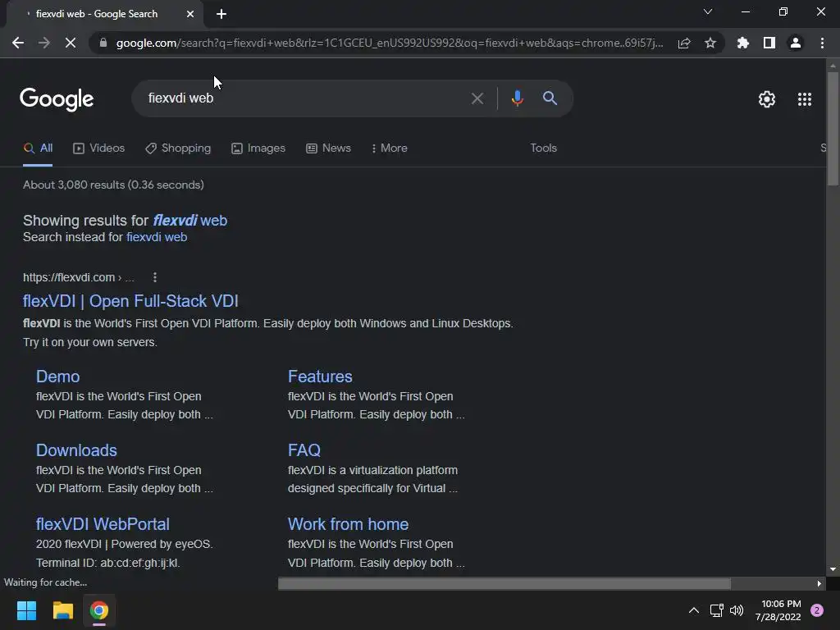The height and width of the screenshot is (630, 840).
Task: Open Google quick settings gear
Action: tap(767, 99)
